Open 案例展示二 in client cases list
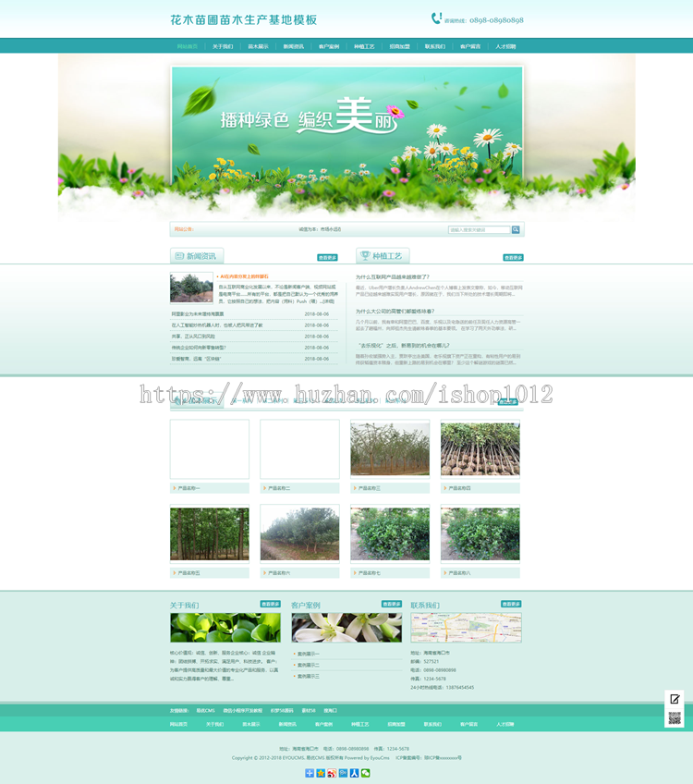Viewport: 693px width, 784px height. point(309,665)
